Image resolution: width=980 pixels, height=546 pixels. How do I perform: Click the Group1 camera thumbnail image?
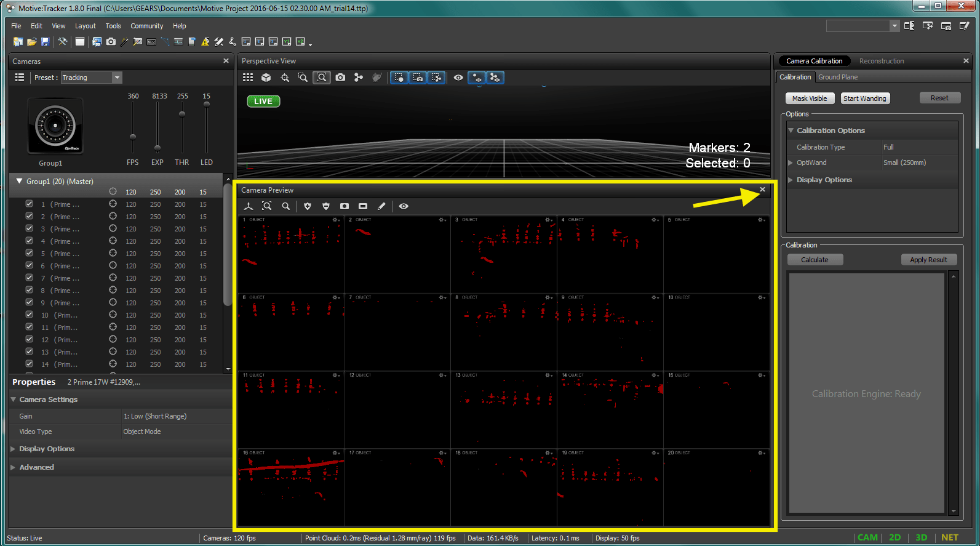click(x=55, y=126)
